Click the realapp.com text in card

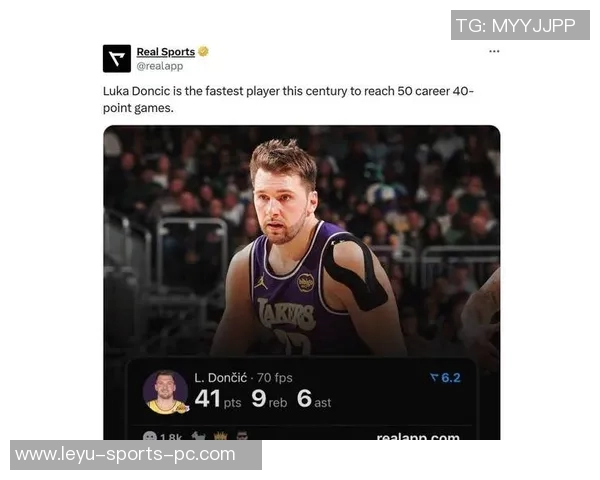point(418,436)
